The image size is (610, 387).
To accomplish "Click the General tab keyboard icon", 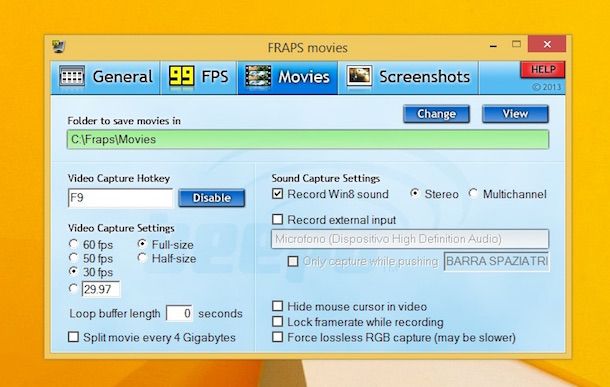I will tap(72, 76).
